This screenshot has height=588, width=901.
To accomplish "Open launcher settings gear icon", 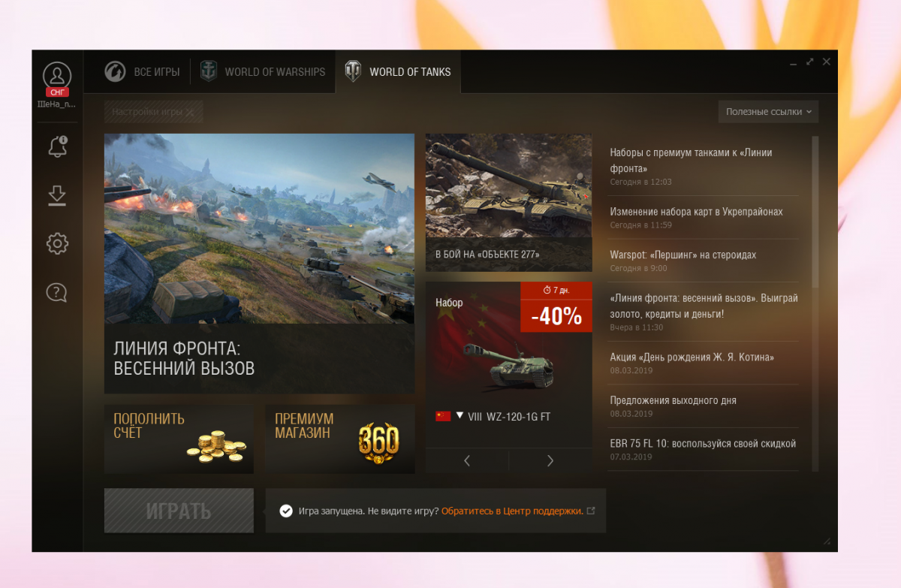I will coord(57,243).
